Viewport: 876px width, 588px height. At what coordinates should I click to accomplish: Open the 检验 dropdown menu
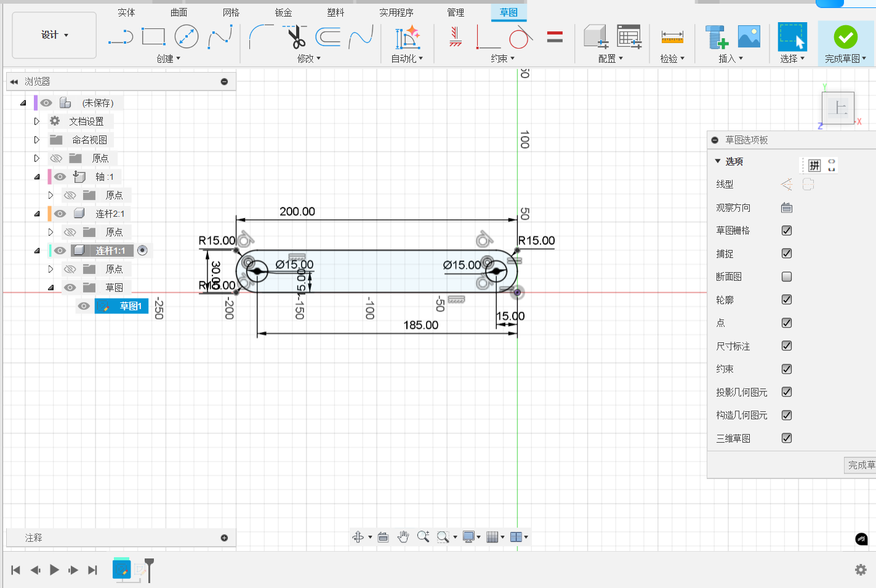pos(672,58)
